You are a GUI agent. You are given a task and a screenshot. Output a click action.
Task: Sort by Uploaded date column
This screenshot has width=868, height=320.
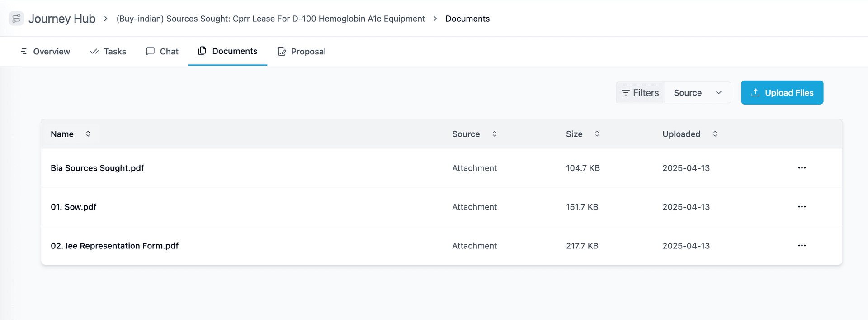click(x=715, y=134)
